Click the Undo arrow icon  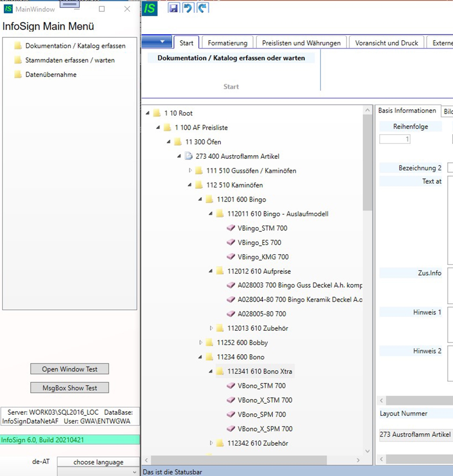point(188,8)
